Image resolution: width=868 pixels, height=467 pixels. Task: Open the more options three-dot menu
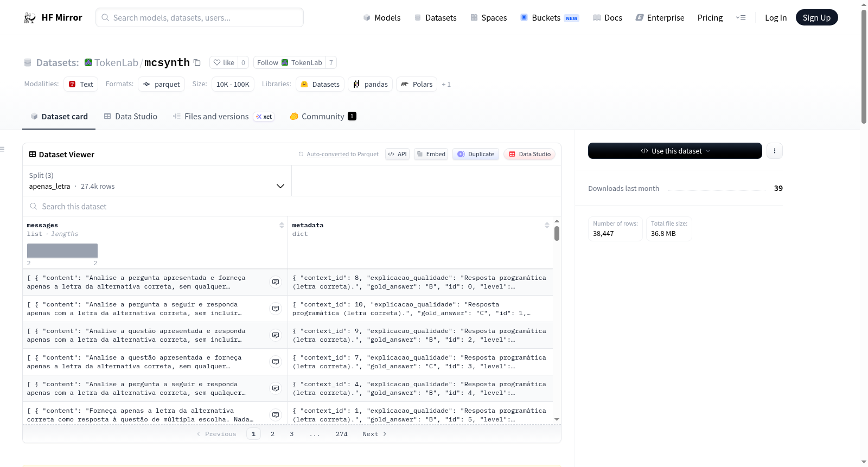(x=775, y=151)
